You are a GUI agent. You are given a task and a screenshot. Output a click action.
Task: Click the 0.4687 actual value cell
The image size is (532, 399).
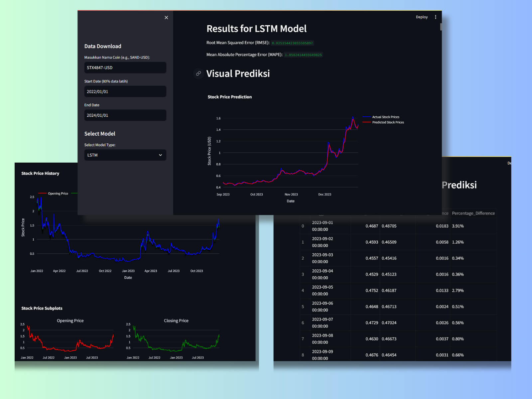click(x=372, y=226)
